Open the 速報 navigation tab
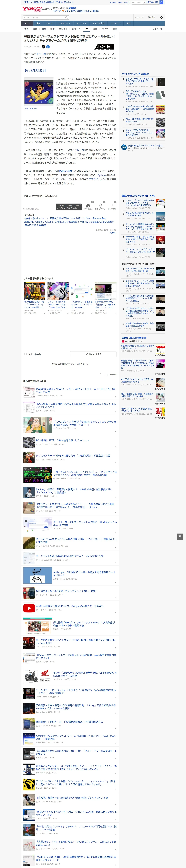This screenshot has width=186, height=868. [x=38, y=24]
